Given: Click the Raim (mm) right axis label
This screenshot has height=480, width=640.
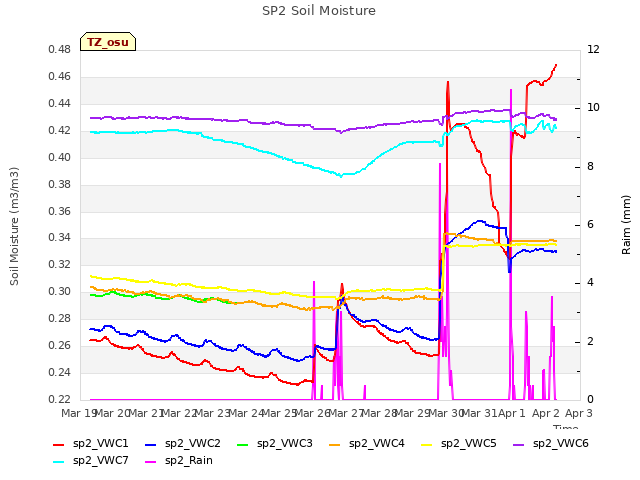Looking at the screenshot, I should (x=626, y=225).
